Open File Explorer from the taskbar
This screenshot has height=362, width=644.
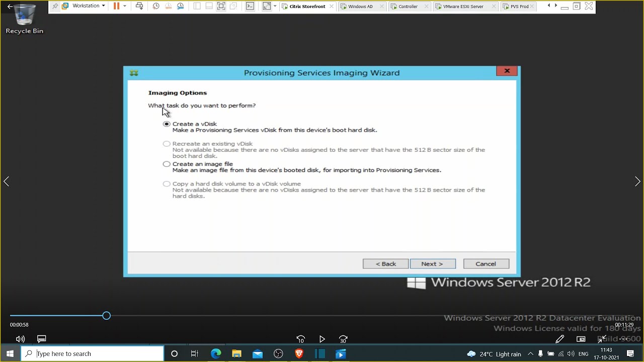pos(236,354)
